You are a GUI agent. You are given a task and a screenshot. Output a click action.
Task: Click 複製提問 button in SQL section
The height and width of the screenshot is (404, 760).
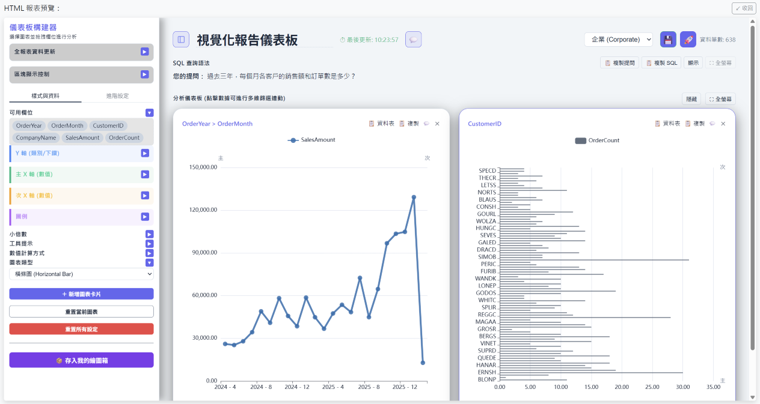click(x=620, y=63)
